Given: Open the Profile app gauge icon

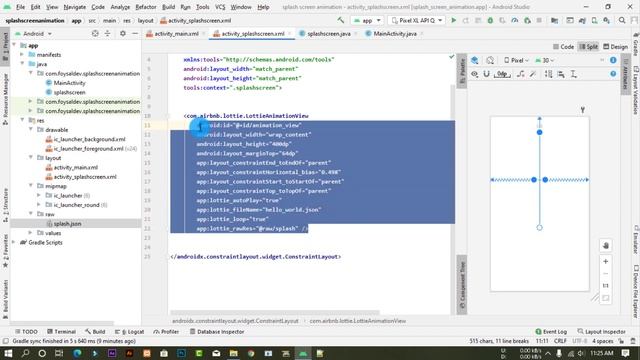Looking at the screenshot, I should [515, 20].
